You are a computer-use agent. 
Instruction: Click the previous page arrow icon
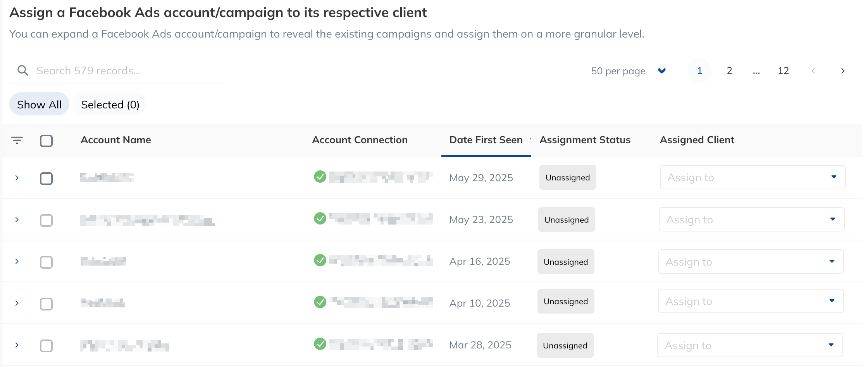pos(813,70)
